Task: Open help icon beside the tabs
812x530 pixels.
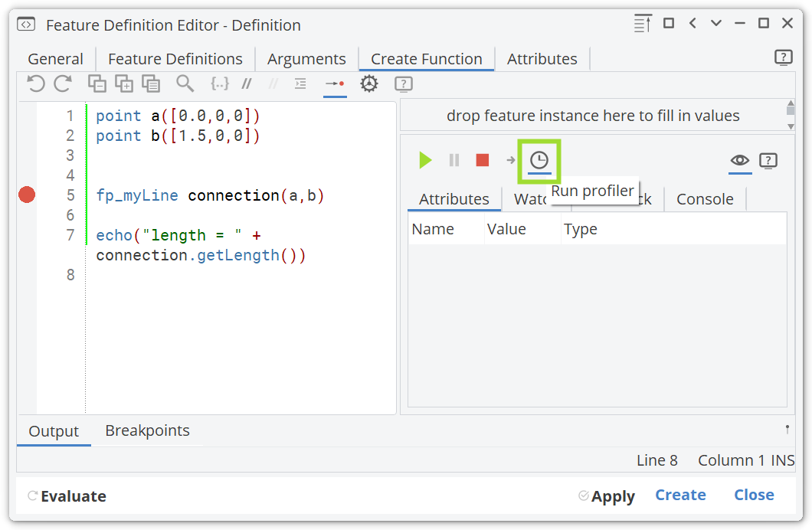Action: coord(784,57)
